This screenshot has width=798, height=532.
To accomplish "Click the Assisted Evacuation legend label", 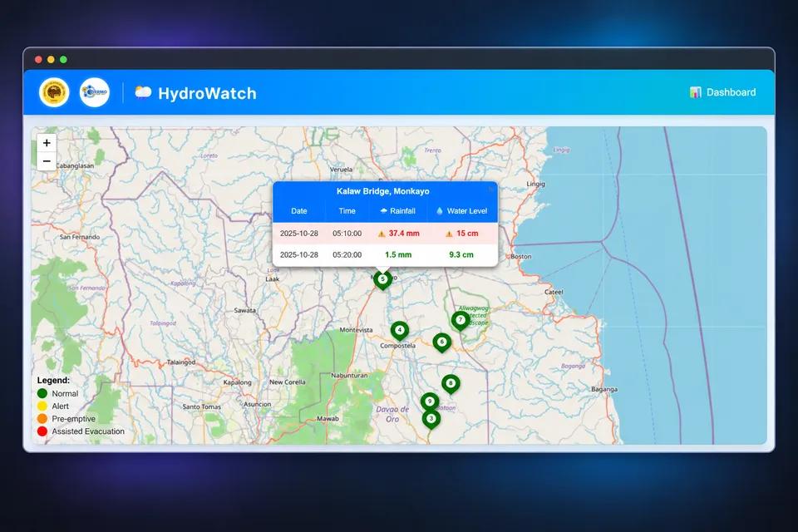I will (x=88, y=431).
